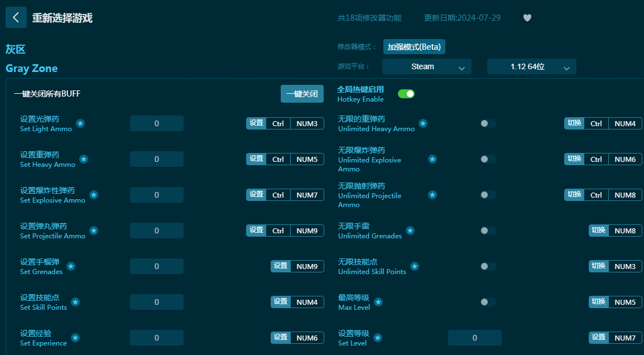Star the Max Level option
Screen dimensions: 644x355
click(x=379, y=302)
